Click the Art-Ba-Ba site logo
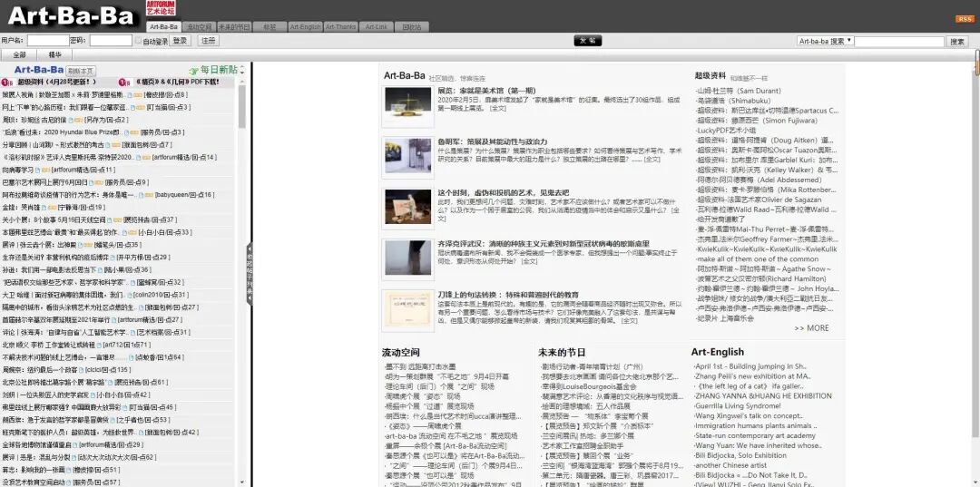 [x=71, y=16]
